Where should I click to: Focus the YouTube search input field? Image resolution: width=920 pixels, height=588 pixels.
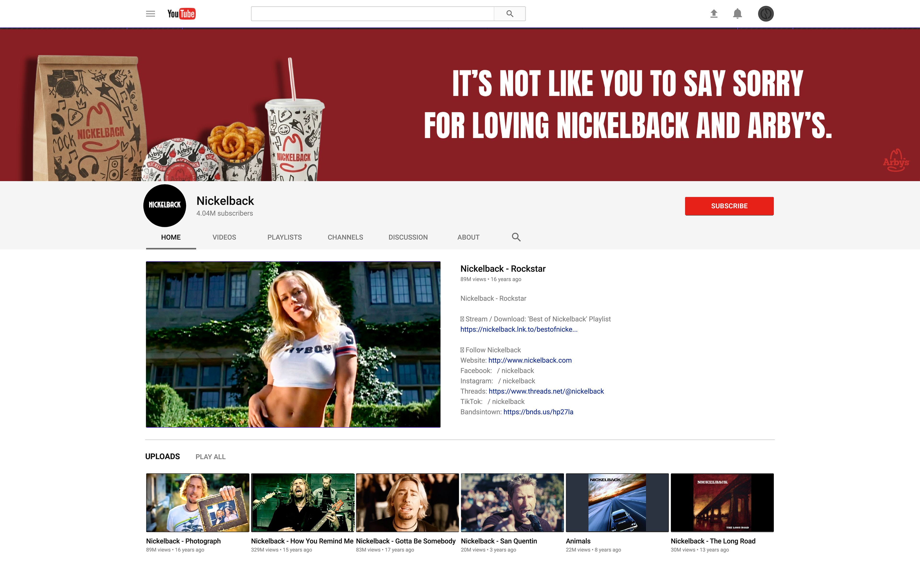point(373,14)
